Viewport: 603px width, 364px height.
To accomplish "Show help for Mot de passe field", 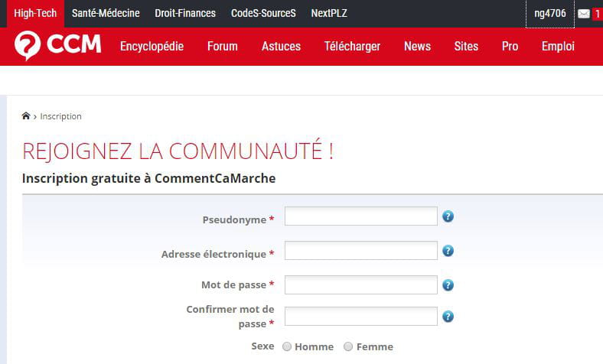I will pos(448,285).
